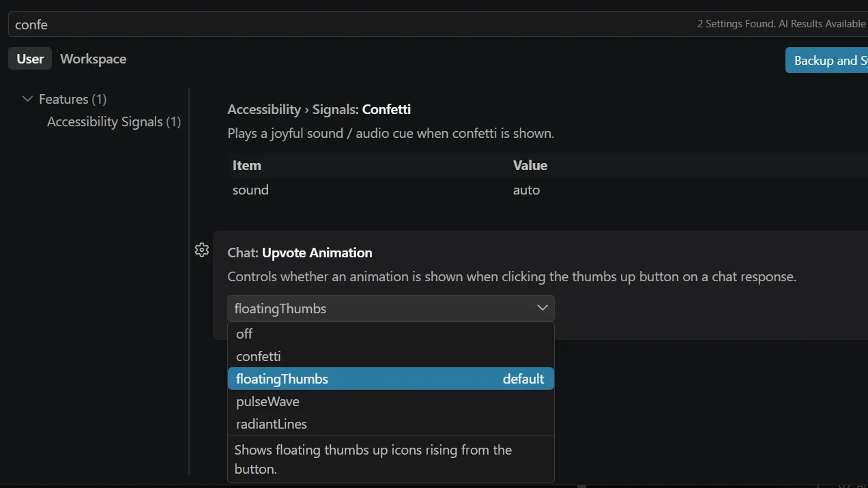Screen dimensions: 868x488
Task: Open the gear icon beside Upvote Animation
Action: click(201, 250)
